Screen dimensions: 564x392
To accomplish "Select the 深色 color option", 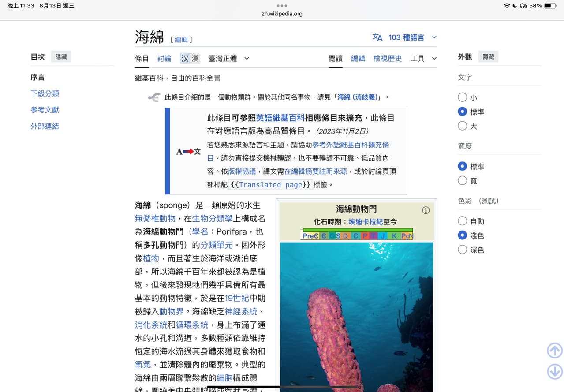I will click(x=462, y=250).
